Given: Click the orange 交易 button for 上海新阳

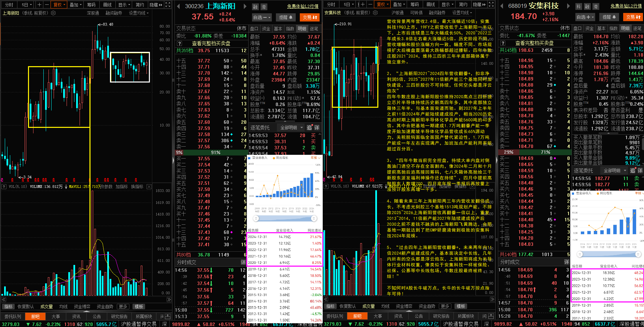Looking at the screenshot, I should 310,17.
